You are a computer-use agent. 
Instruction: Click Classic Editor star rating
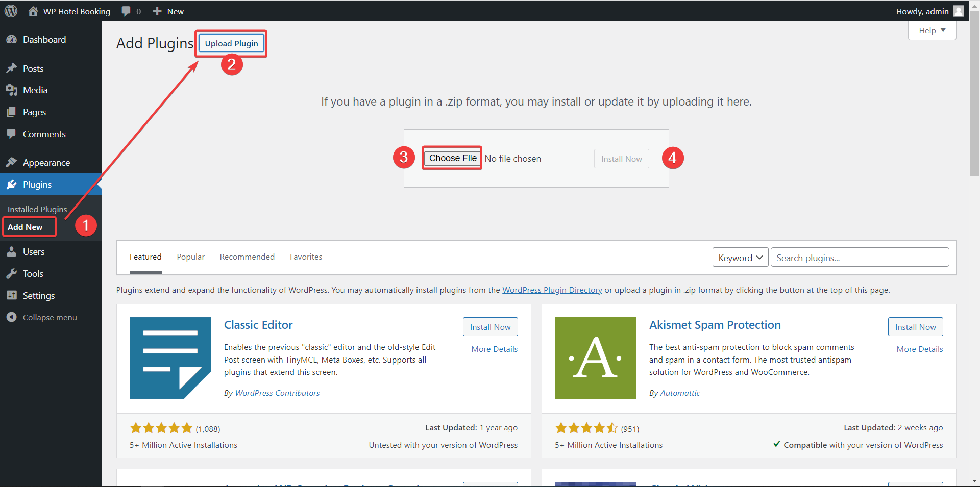tap(161, 428)
